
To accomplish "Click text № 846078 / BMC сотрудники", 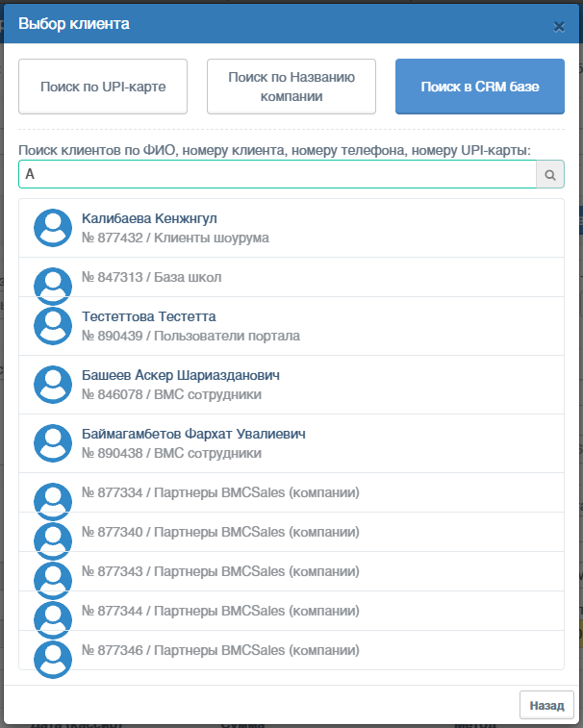I will [171, 394].
